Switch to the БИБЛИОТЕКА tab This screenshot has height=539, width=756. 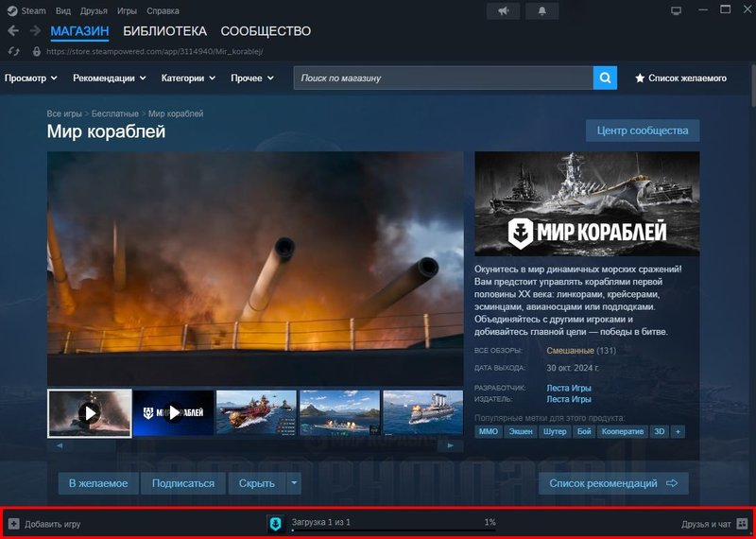tap(164, 31)
